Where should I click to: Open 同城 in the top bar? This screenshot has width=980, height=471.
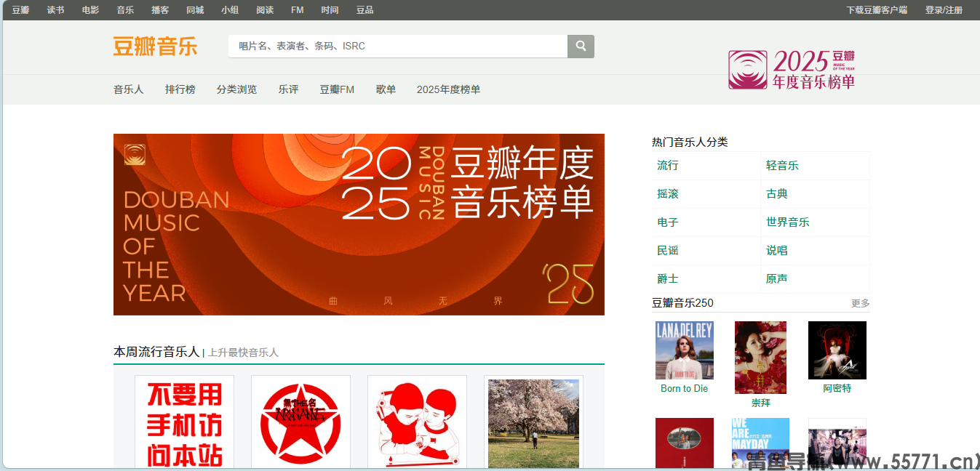(195, 10)
